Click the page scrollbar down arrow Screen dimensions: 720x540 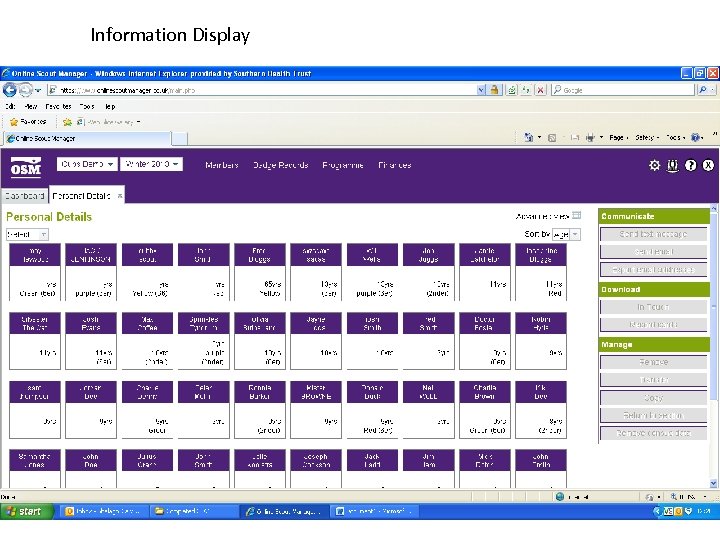click(x=714, y=484)
